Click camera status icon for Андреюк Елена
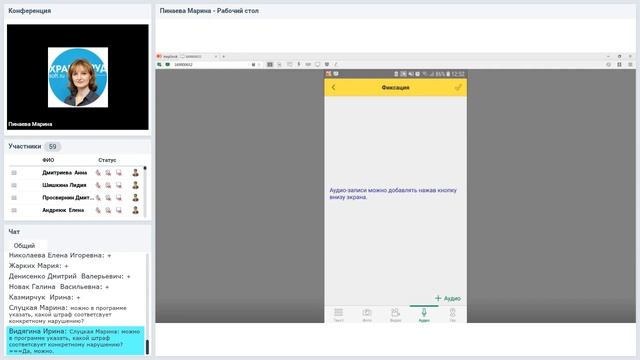This screenshot has height=360, width=640. pyautogui.click(x=108, y=210)
